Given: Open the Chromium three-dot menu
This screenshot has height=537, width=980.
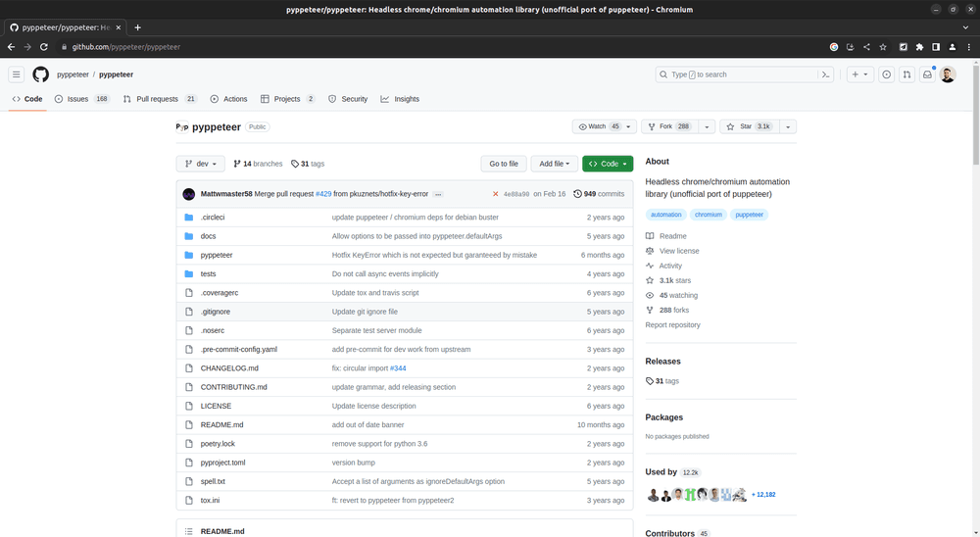Looking at the screenshot, I should [x=969, y=47].
